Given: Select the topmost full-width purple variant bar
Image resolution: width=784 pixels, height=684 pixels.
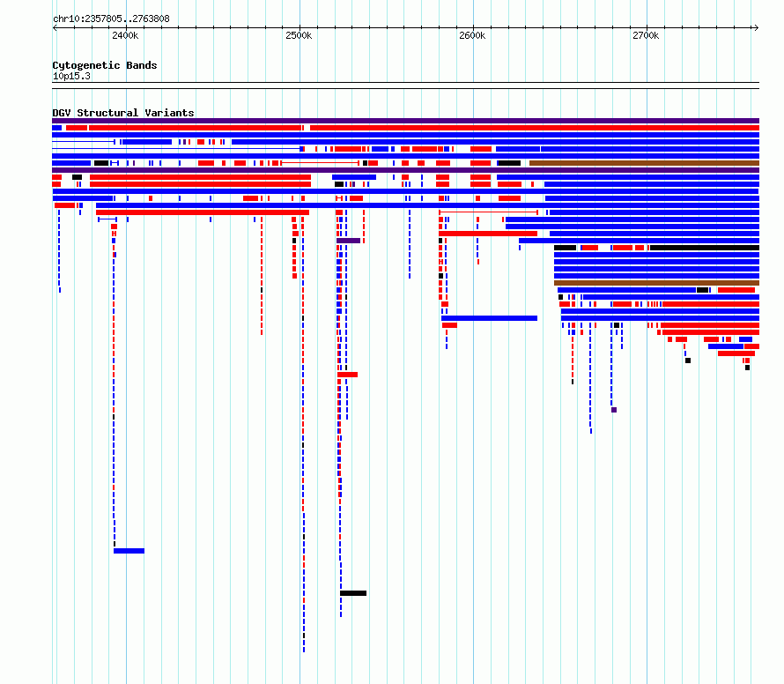Looking at the screenshot, I should point(405,121).
